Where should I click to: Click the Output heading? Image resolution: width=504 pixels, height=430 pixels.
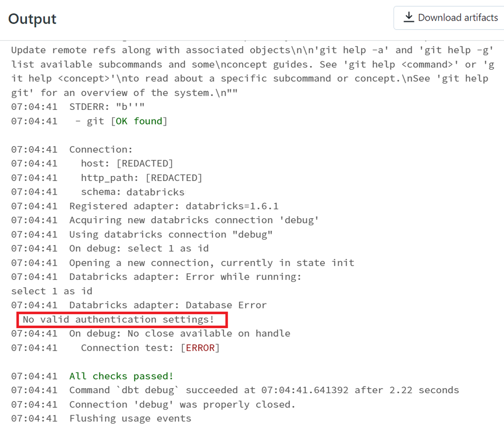(32, 19)
